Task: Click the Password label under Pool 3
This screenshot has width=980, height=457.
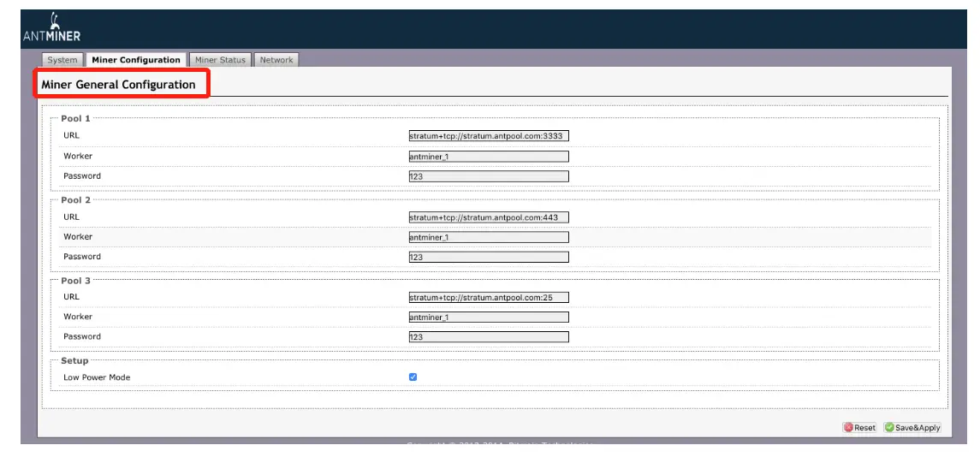Action: (x=82, y=336)
